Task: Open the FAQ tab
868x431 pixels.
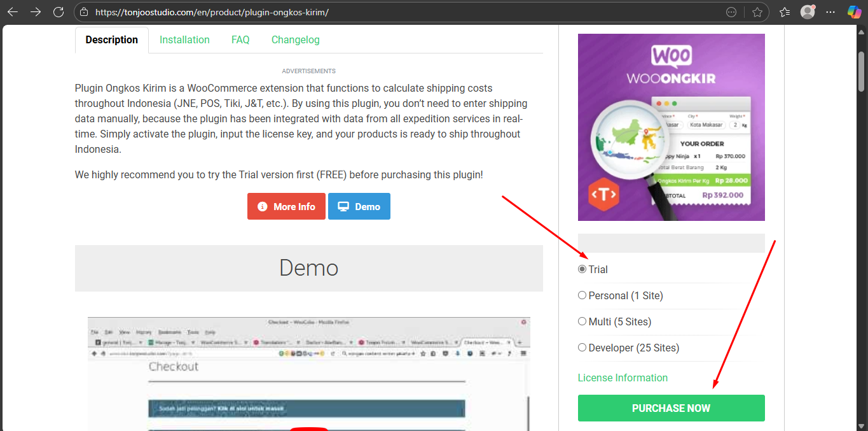Action: (240, 39)
